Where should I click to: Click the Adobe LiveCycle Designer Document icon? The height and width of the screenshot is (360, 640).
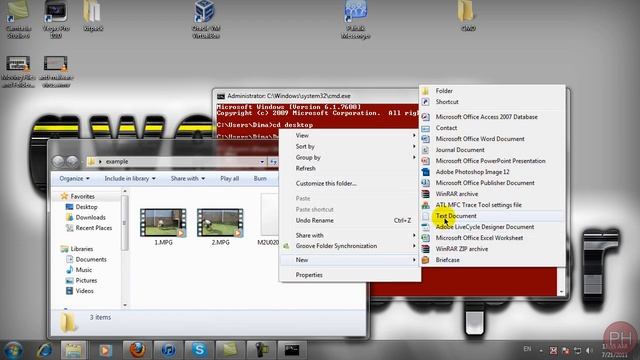click(x=425, y=227)
